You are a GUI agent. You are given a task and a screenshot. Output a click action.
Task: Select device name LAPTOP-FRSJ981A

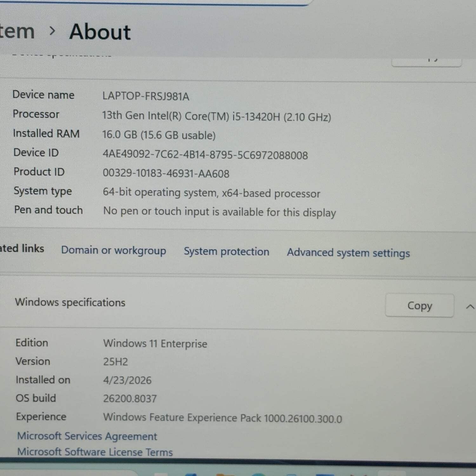(146, 96)
